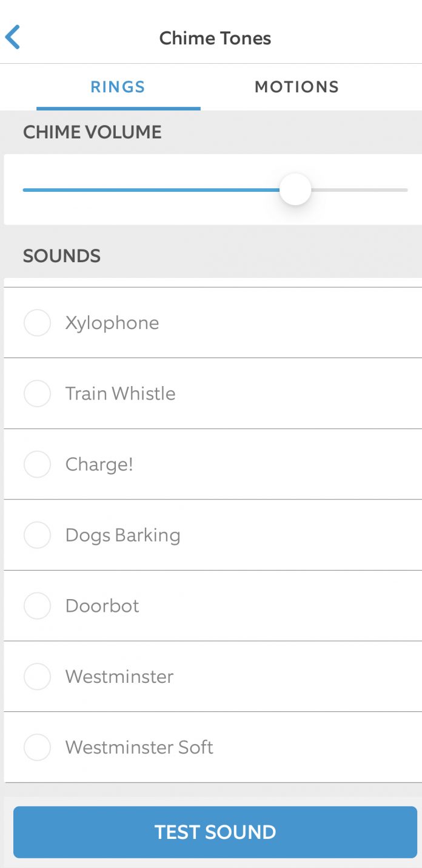Image resolution: width=422 pixels, height=868 pixels.
Task: Select the Train Whistle ring tone
Action: (37, 393)
